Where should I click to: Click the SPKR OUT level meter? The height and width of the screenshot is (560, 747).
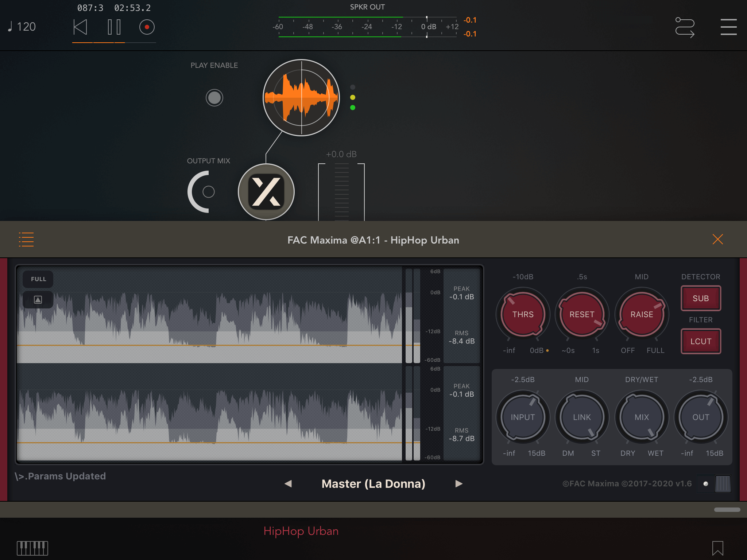point(367,27)
